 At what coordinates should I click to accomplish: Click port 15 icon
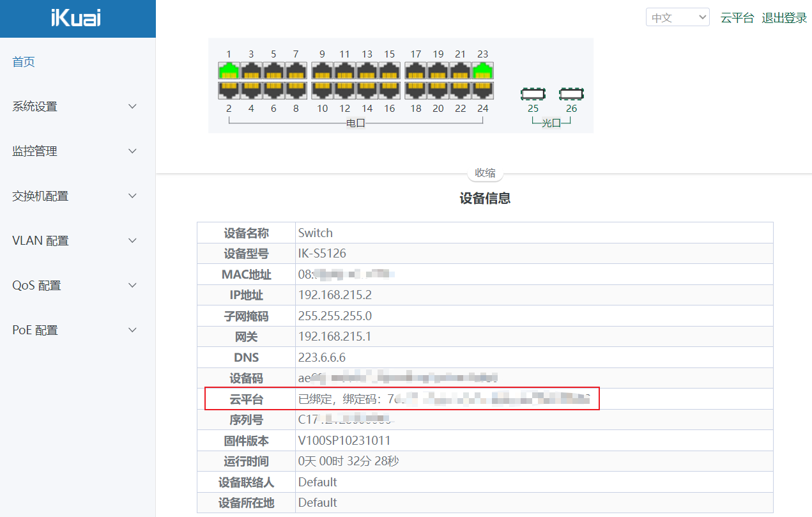tap(389, 70)
